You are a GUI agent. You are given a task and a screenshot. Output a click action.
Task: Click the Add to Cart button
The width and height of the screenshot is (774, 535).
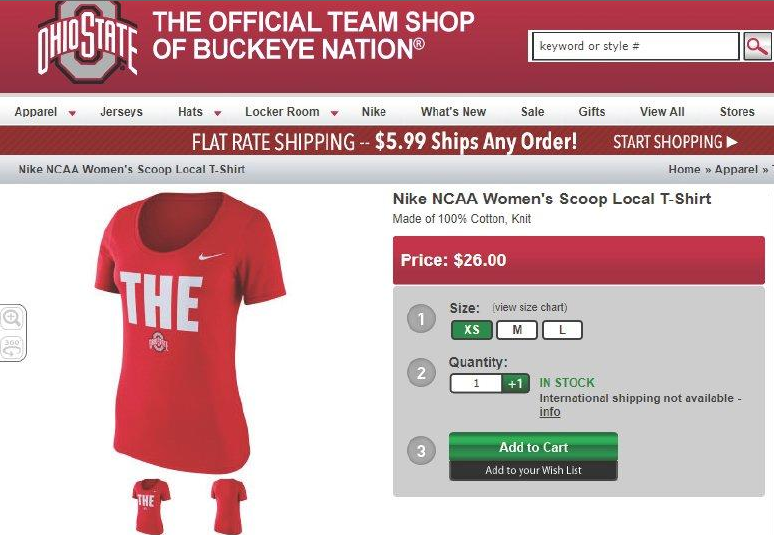533,447
